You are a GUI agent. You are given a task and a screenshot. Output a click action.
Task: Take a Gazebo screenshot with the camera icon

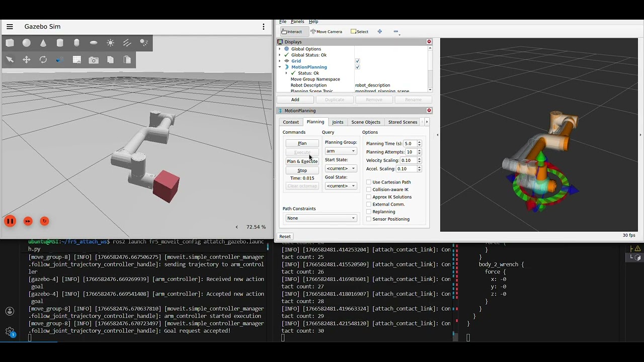click(94, 60)
